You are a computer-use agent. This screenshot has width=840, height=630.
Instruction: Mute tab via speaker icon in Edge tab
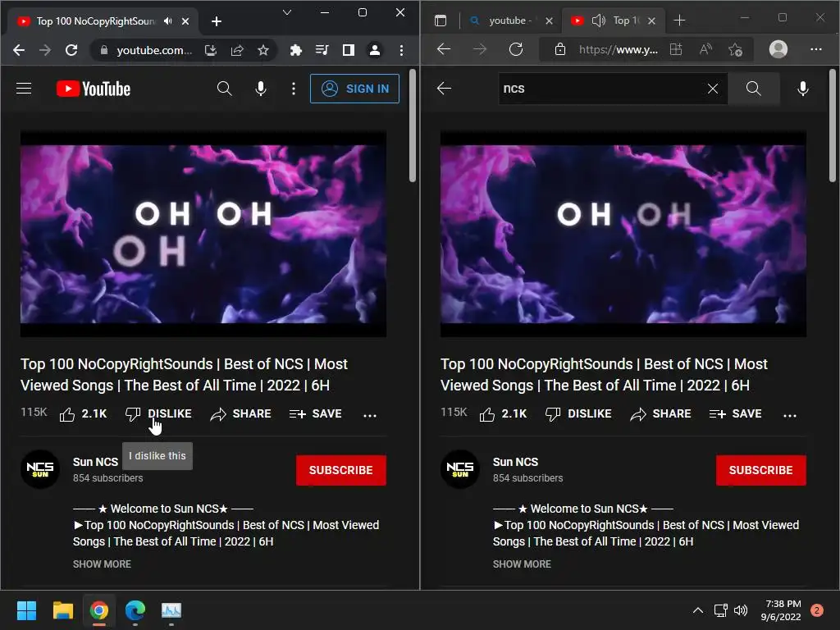[x=598, y=21]
